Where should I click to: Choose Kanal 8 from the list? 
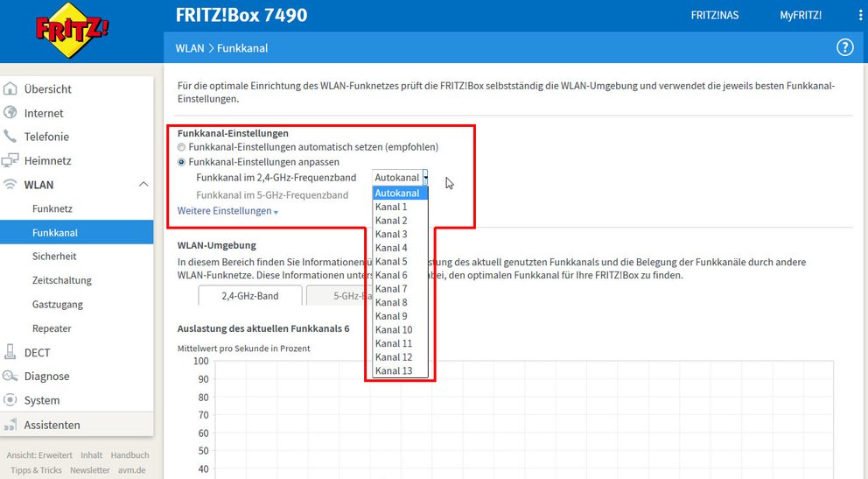point(400,302)
